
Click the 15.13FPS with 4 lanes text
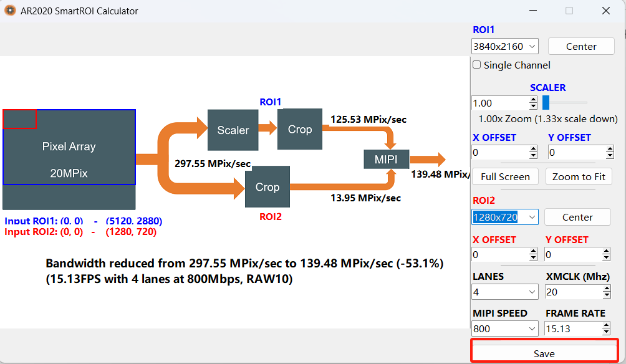tap(169, 279)
